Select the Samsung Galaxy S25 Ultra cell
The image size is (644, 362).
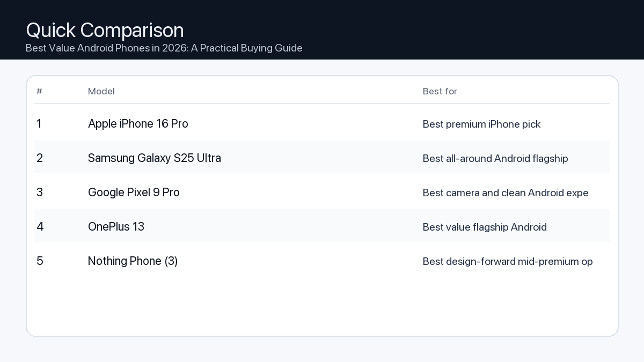(x=154, y=158)
